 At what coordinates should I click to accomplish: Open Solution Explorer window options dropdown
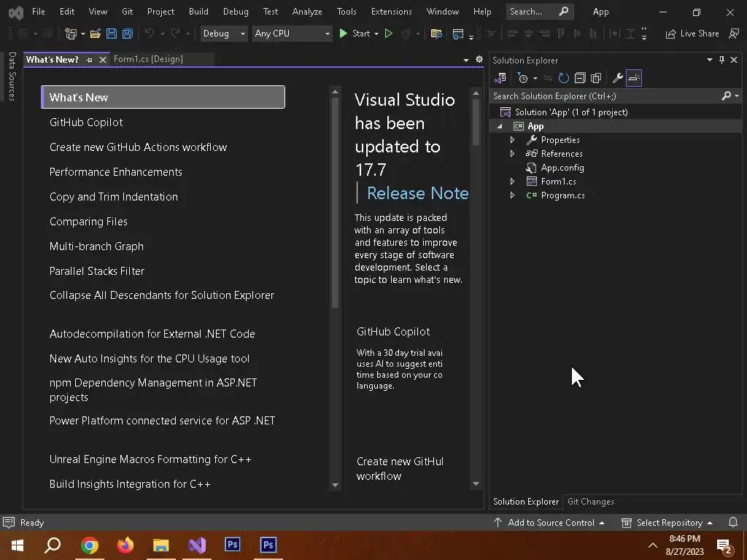(709, 60)
